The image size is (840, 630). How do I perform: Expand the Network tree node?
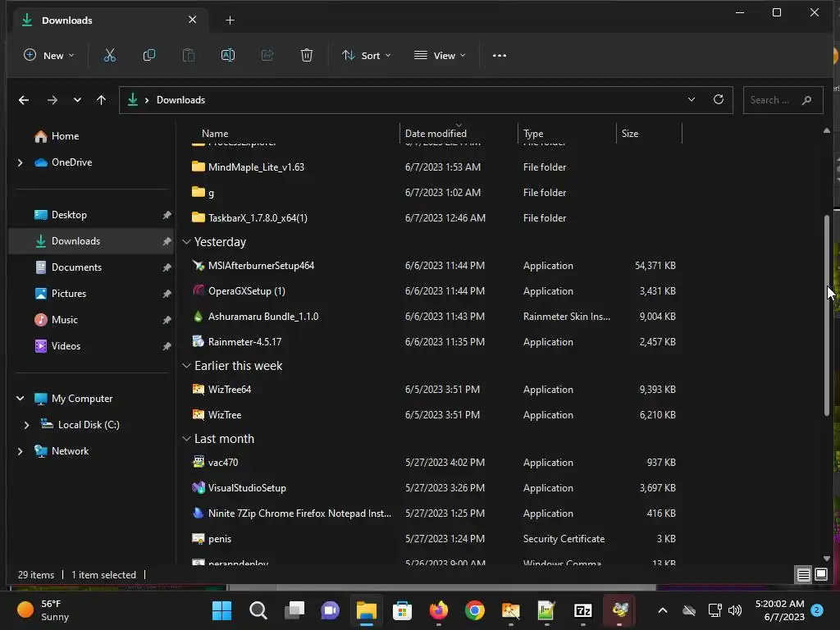[21, 451]
